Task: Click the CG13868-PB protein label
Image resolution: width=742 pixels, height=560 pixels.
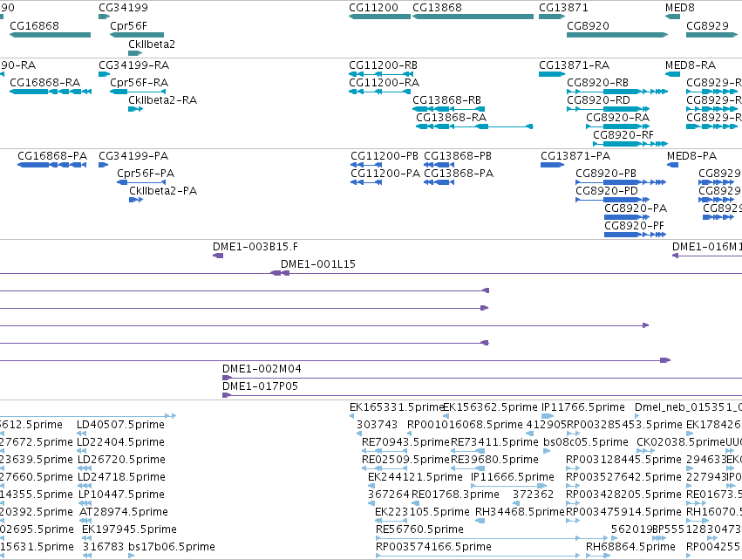Action: 458,156
